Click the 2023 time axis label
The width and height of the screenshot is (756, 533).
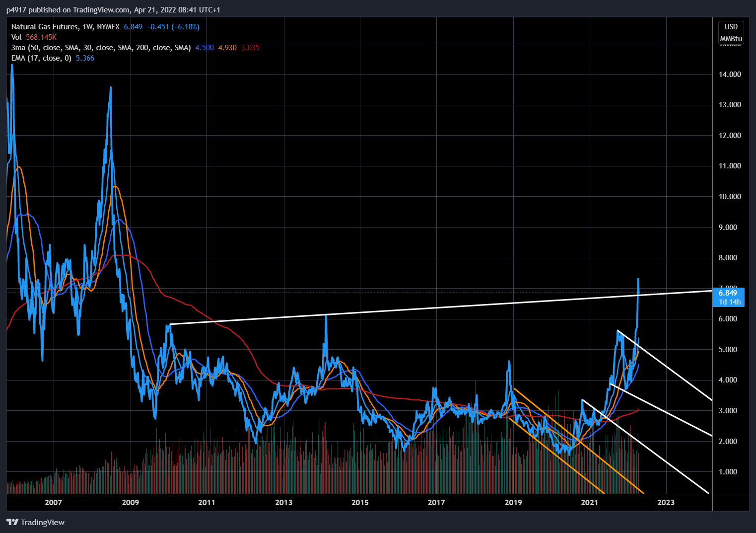(666, 503)
